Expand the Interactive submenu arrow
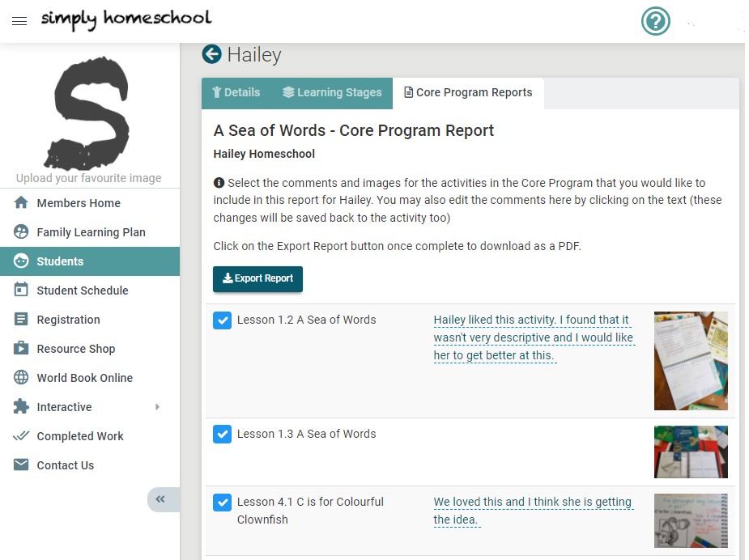The width and height of the screenshot is (749, 560). [x=157, y=407]
